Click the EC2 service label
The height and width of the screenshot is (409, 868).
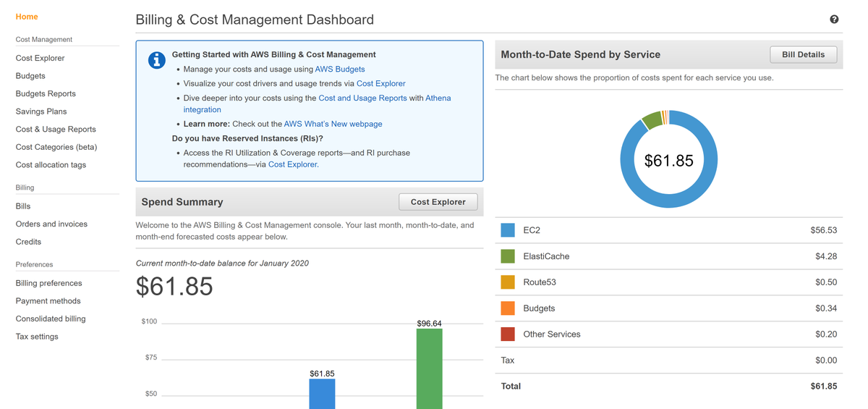click(532, 230)
